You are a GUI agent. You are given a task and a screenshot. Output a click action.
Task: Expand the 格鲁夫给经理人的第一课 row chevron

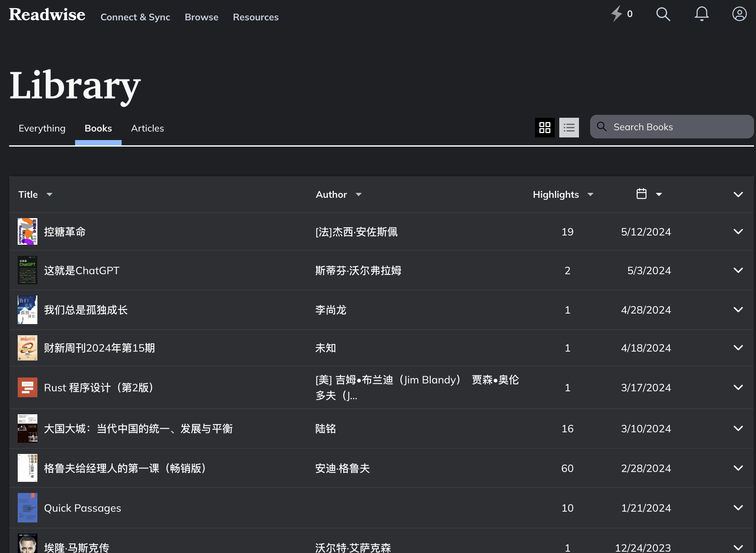pos(738,468)
